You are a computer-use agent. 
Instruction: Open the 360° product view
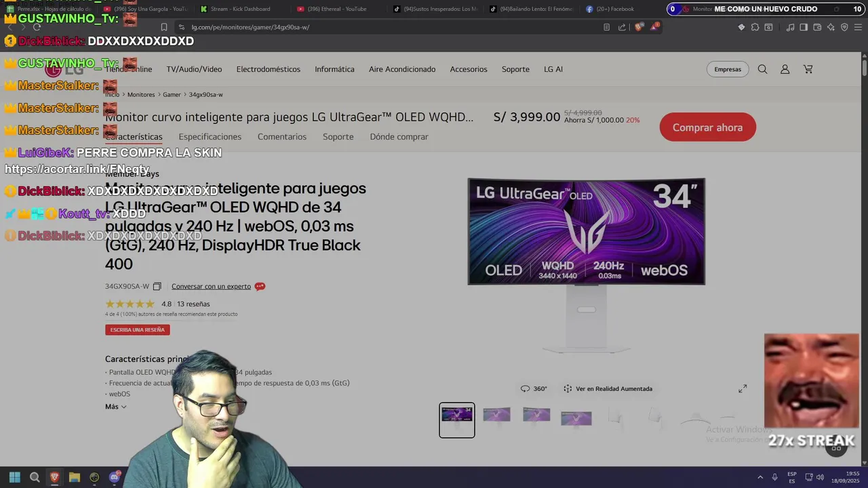coord(534,388)
